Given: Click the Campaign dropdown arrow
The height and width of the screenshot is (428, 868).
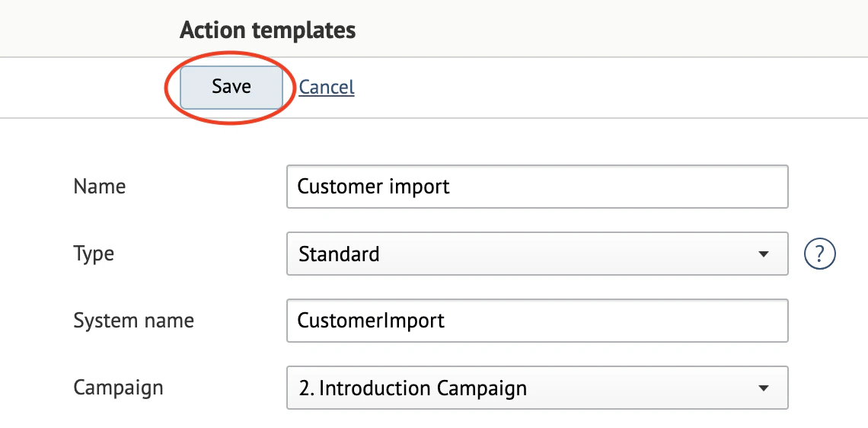Looking at the screenshot, I should (764, 388).
